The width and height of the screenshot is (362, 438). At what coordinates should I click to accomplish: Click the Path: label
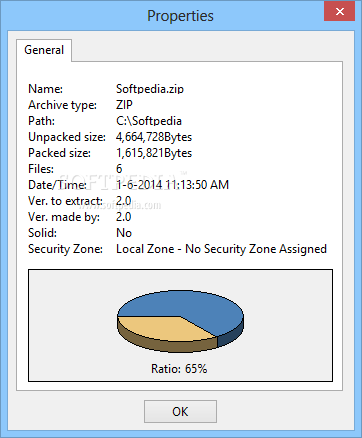pos(41,121)
